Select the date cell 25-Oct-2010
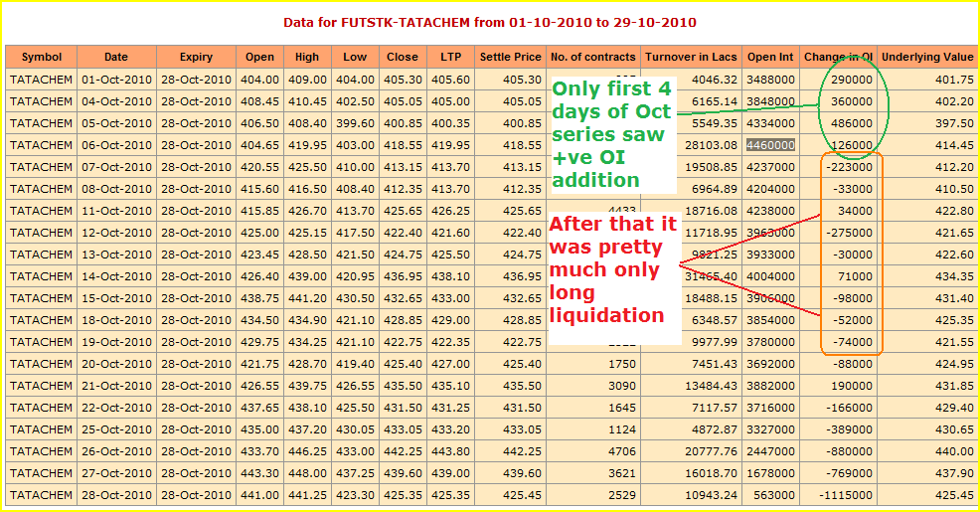980x512 pixels. (x=117, y=429)
